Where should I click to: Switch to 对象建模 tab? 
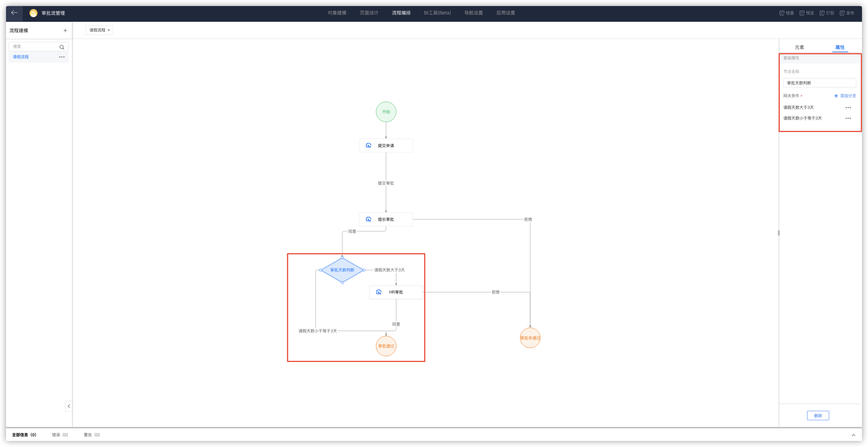pos(337,13)
